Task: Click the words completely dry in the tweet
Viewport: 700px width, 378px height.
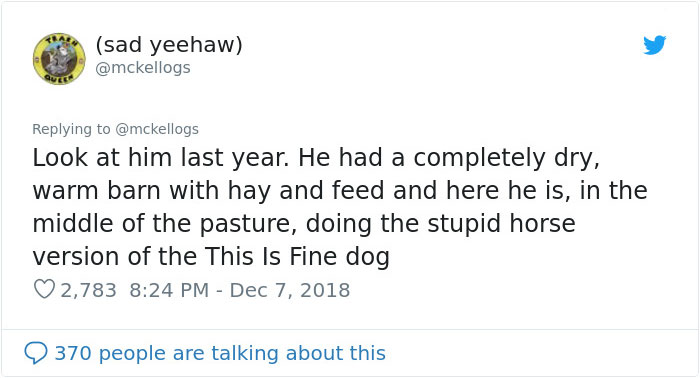Action: [504, 158]
